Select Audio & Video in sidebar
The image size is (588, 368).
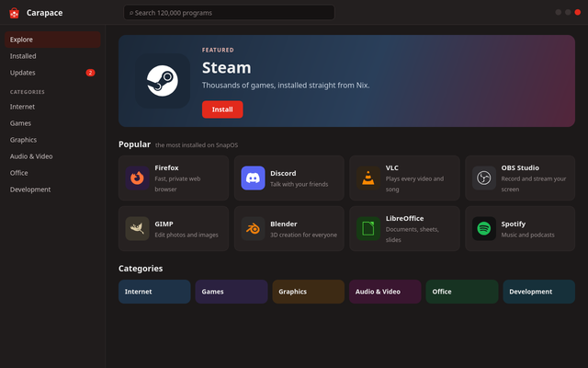(x=52, y=156)
